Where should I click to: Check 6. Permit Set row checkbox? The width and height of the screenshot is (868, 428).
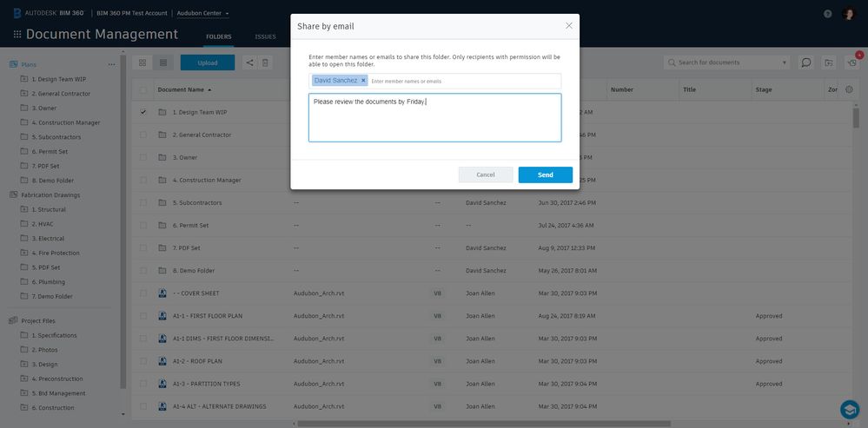pos(143,225)
